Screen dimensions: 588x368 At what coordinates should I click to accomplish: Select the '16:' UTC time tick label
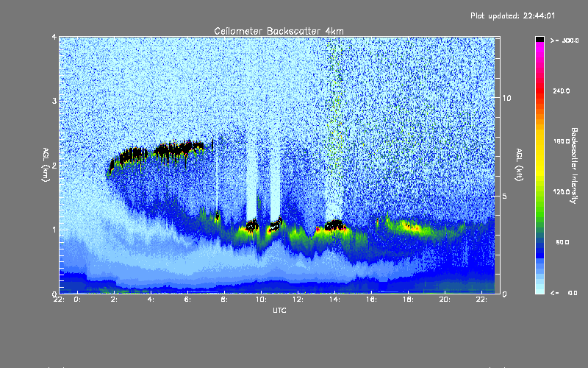click(371, 300)
